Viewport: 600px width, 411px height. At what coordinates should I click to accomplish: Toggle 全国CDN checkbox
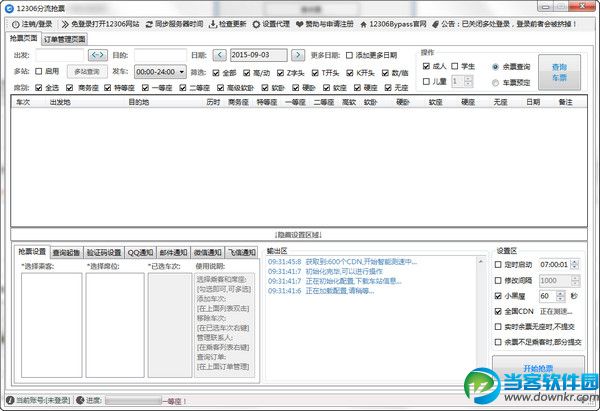tap(498, 312)
